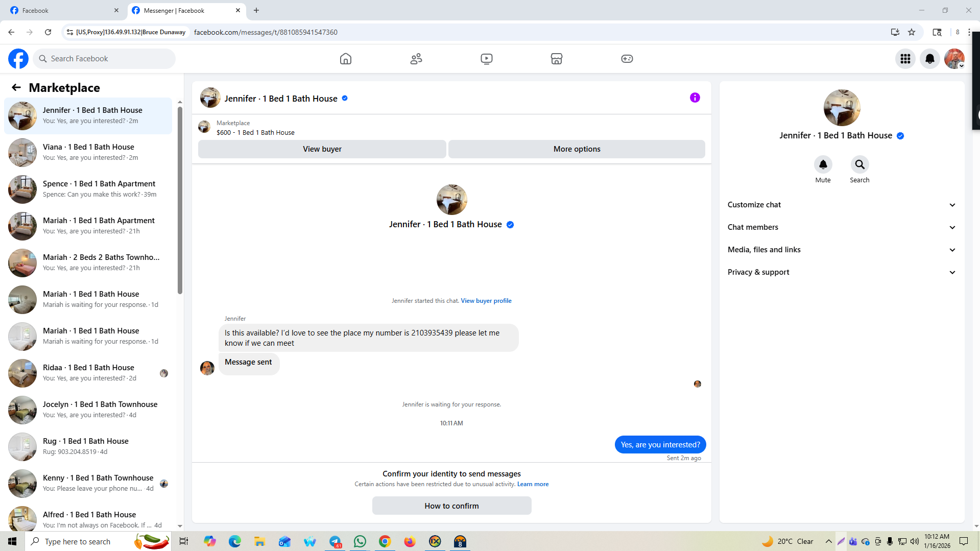This screenshot has width=980, height=551.
Task: Open Windows Start menu
Action: 12,541
